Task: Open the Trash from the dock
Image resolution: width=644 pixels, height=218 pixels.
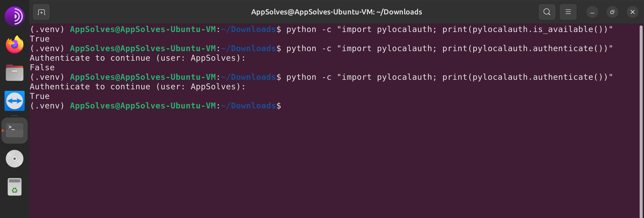Action: pos(14,186)
